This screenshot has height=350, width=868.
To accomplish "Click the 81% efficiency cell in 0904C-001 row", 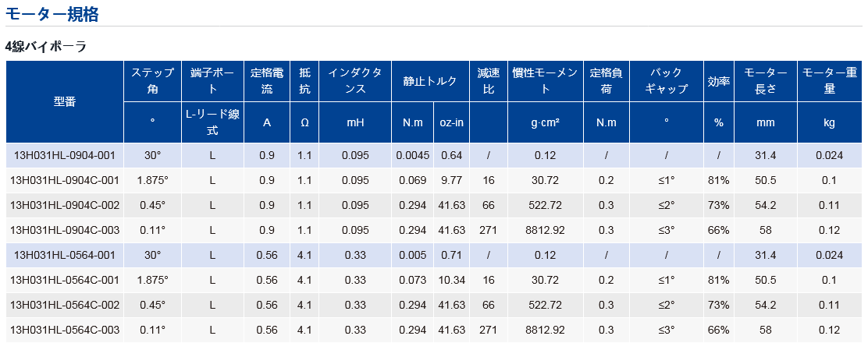I will (x=719, y=180).
